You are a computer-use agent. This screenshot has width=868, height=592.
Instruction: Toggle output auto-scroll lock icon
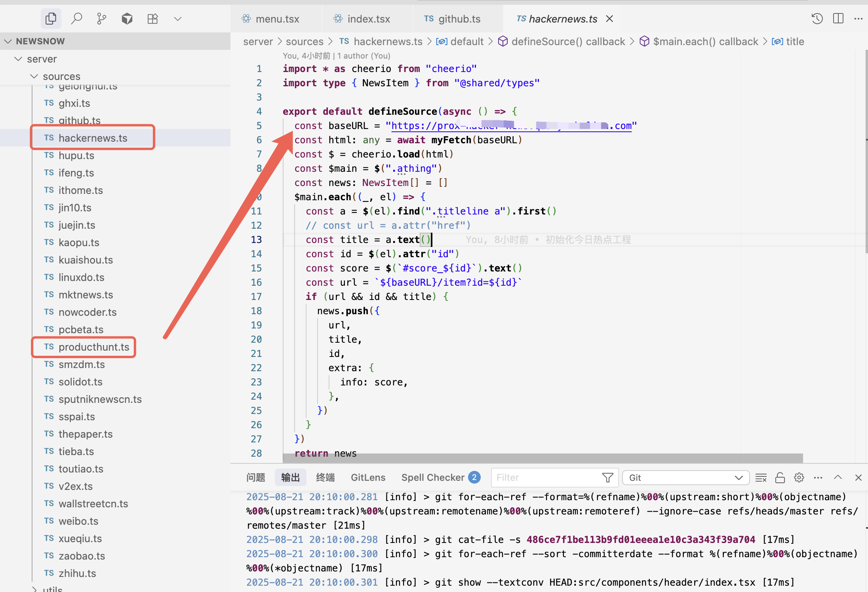coord(780,478)
